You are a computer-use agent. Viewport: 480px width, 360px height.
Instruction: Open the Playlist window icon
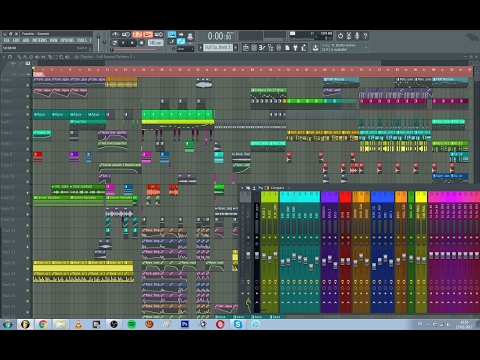[246, 48]
